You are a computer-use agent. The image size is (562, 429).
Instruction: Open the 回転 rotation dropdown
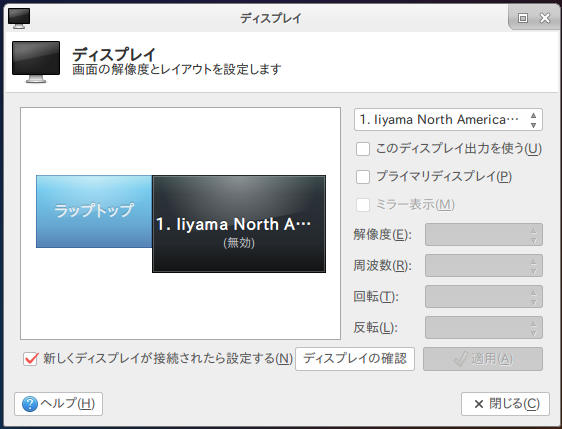tap(484, 296)
